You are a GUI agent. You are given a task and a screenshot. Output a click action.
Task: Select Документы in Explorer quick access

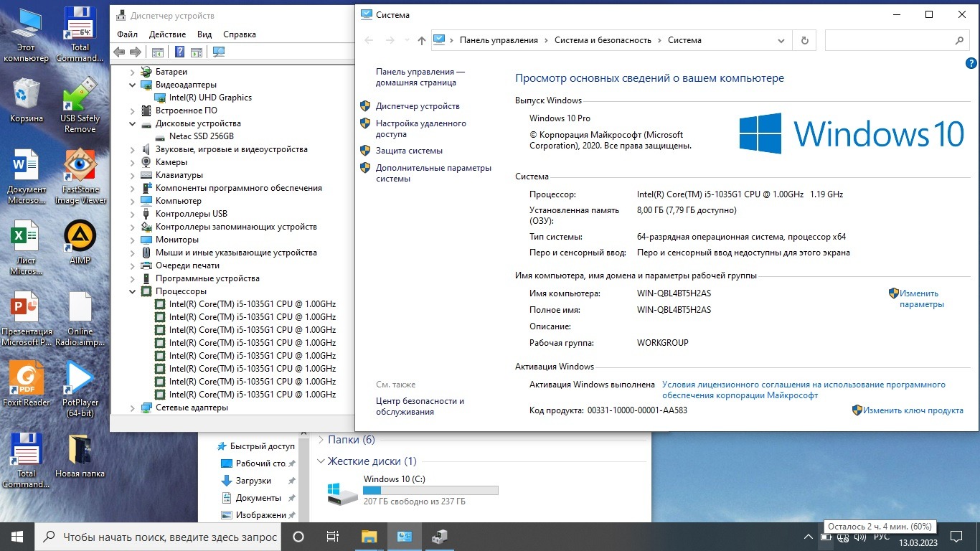(258, 498)
